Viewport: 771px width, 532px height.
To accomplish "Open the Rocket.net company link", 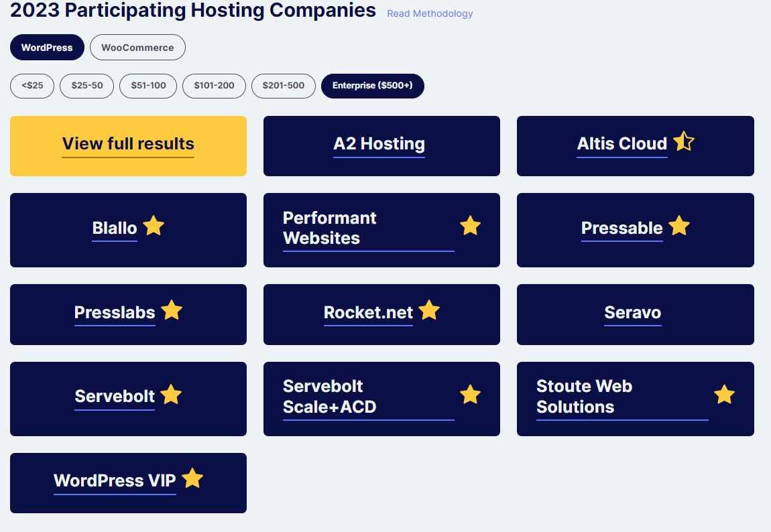I will pyautogui.click(x=368, y=313).
